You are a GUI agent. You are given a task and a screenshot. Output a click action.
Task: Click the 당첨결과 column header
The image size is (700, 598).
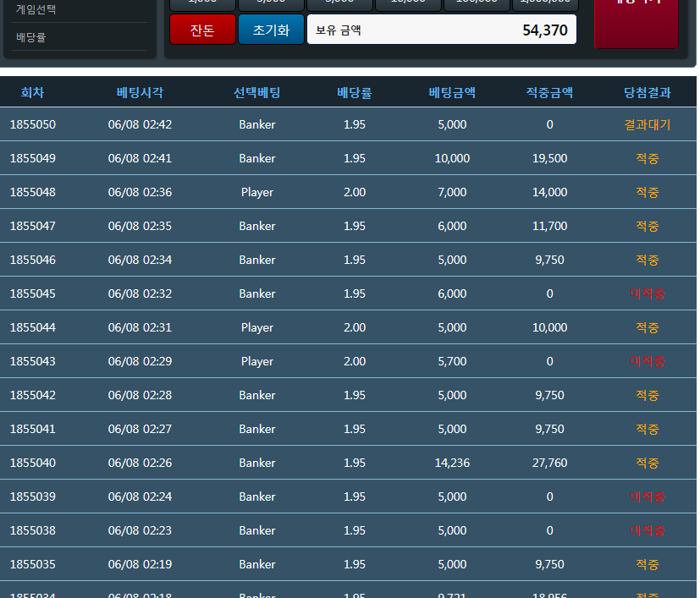(x=648, y=92)
